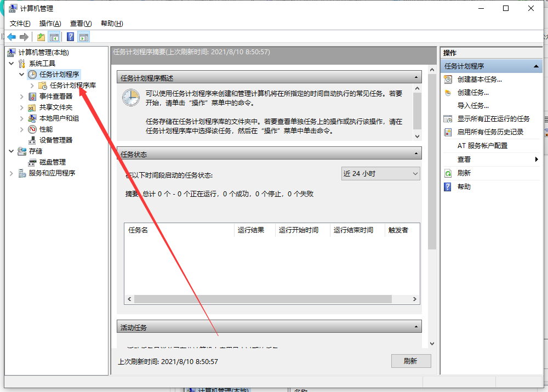Click the Up one level folder icon

(41, 37)
